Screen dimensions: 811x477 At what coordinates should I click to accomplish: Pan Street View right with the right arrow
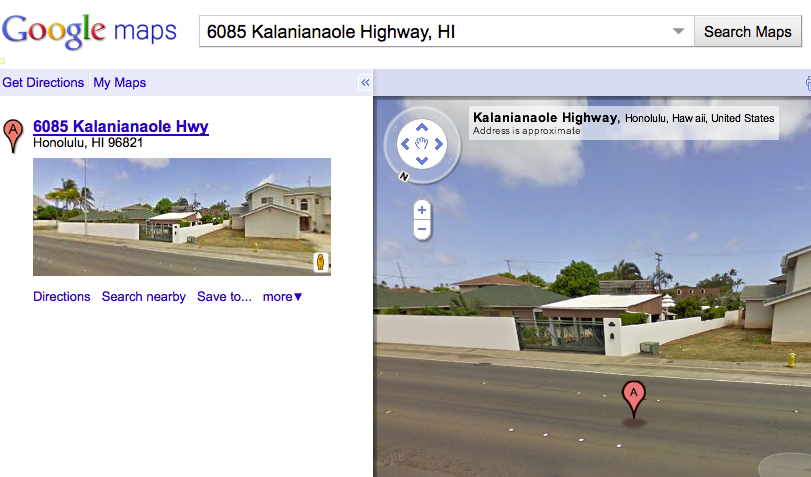[x=439, y=144]
